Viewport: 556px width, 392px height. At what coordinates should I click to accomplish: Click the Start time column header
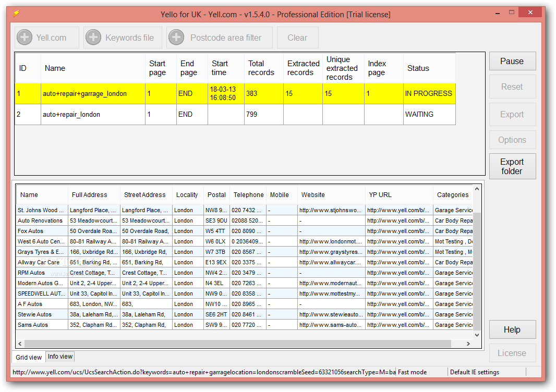point(226,68)
